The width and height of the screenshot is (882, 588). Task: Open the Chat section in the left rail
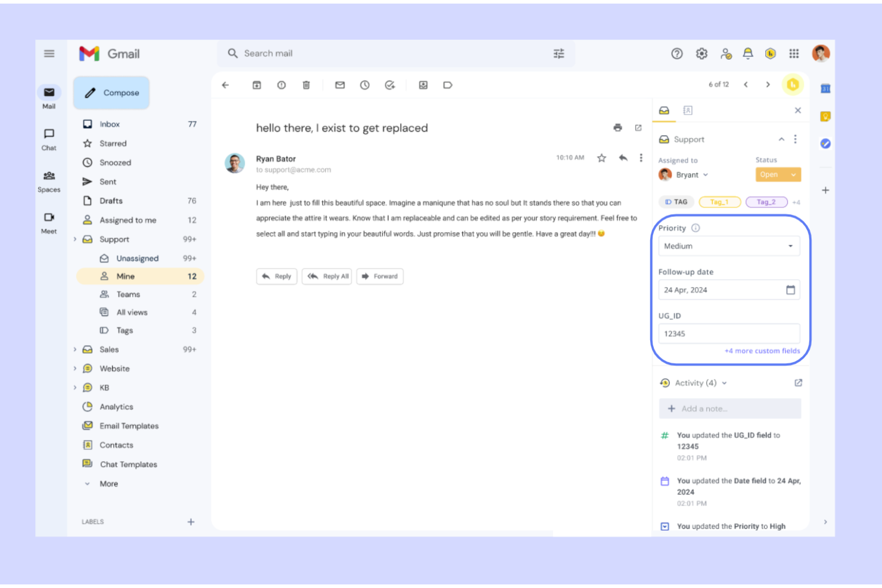click(49, 138)
